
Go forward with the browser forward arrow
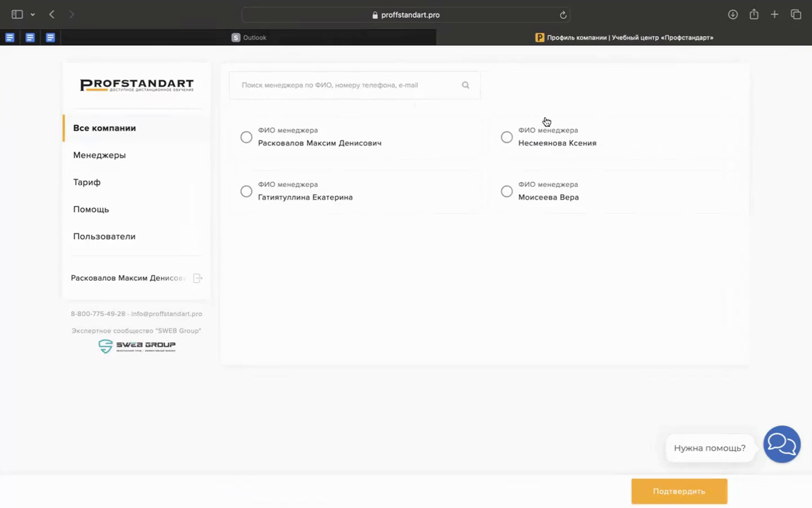pyautogui.click(x=71, y=15)
